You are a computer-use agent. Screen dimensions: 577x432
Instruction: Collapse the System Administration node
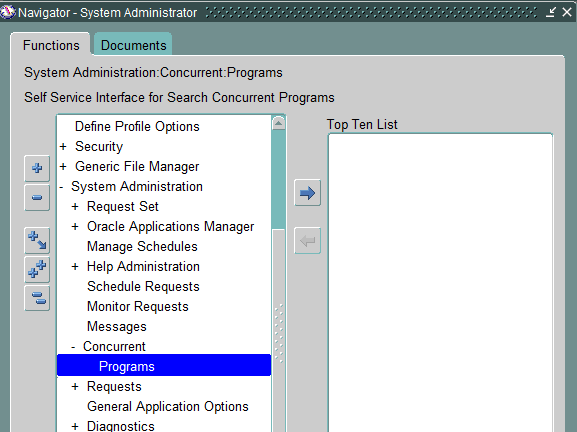click(61, 187)
